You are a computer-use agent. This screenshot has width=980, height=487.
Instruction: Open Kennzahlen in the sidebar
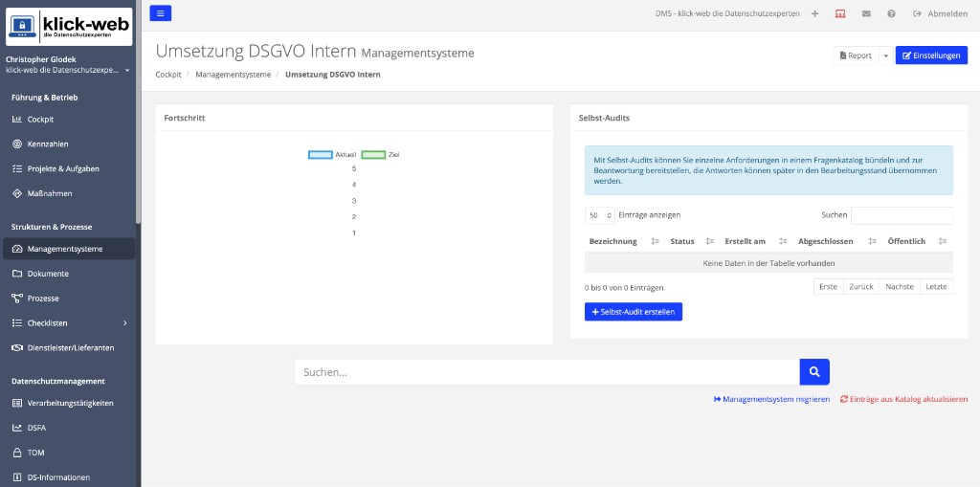48,144
